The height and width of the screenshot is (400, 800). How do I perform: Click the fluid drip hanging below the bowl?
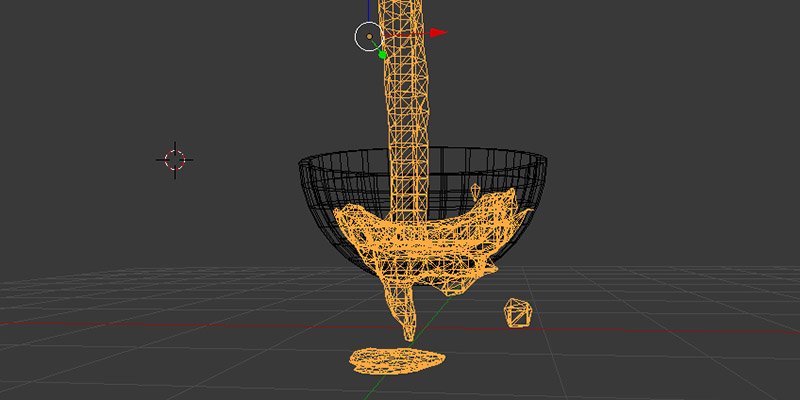(x=403, y=311)
